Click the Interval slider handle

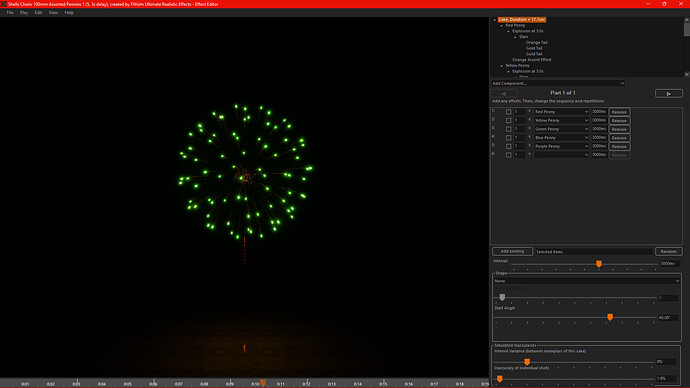599,264
